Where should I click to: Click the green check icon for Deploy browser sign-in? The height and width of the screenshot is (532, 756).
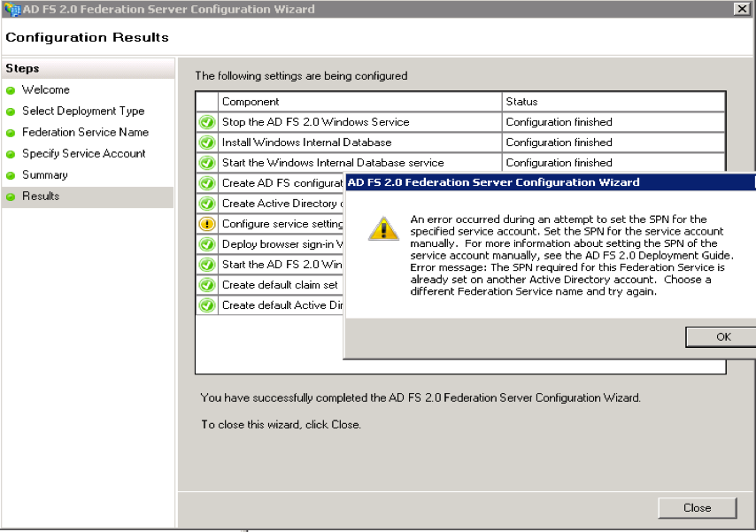point(207,244)
